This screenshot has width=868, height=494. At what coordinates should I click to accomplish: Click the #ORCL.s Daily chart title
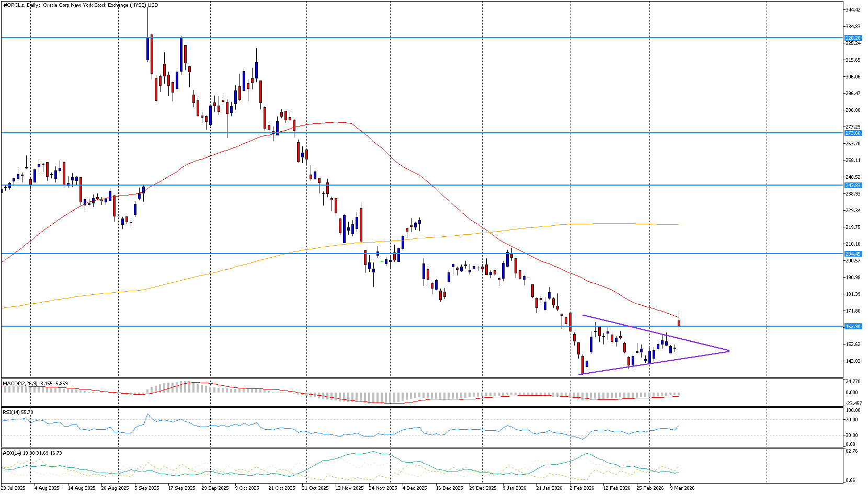(x=80, y=5)
